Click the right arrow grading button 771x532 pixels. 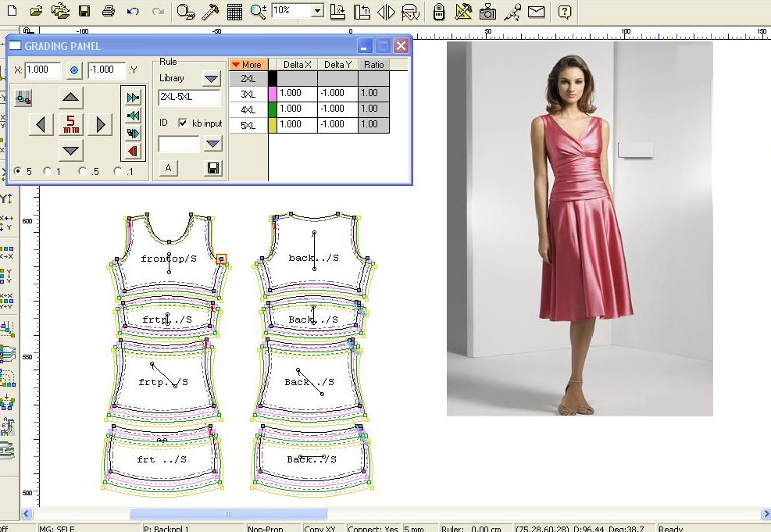click(98, 123)
